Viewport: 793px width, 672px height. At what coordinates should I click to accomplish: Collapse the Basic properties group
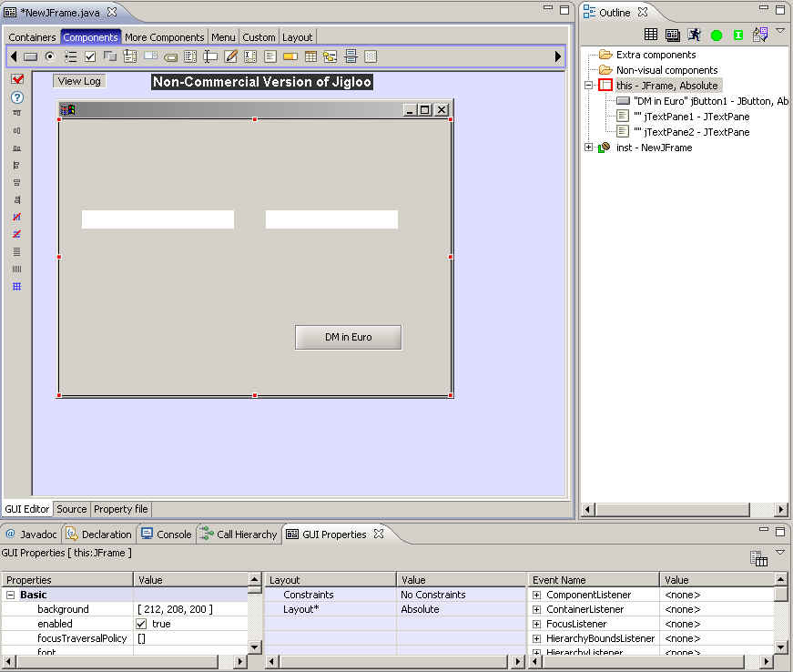pos(10,596)
